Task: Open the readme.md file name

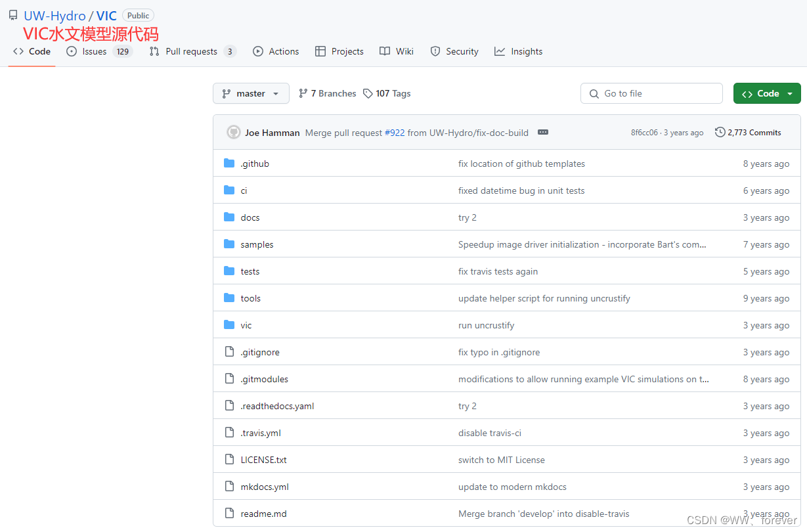Action: click(x=264, y=514)
